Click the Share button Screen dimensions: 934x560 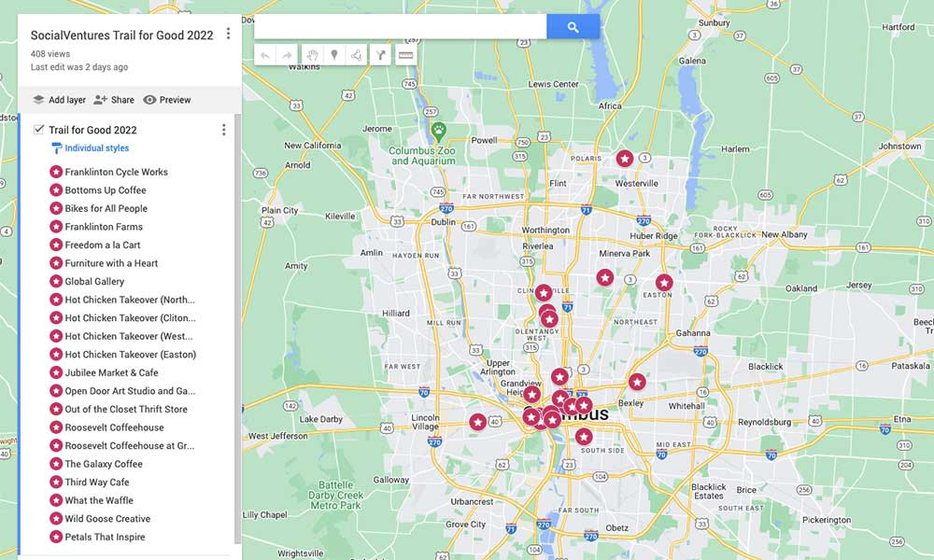coord(114,100)
